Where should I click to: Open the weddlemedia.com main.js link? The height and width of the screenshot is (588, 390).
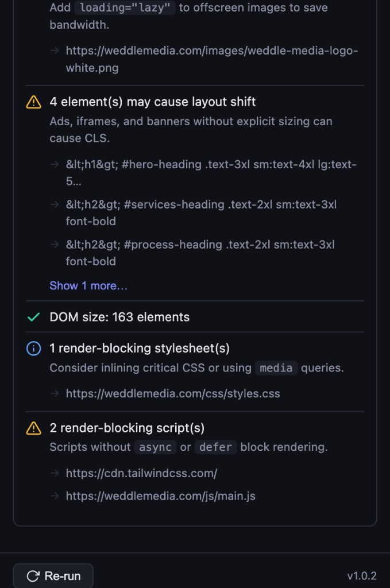(161, 496)
